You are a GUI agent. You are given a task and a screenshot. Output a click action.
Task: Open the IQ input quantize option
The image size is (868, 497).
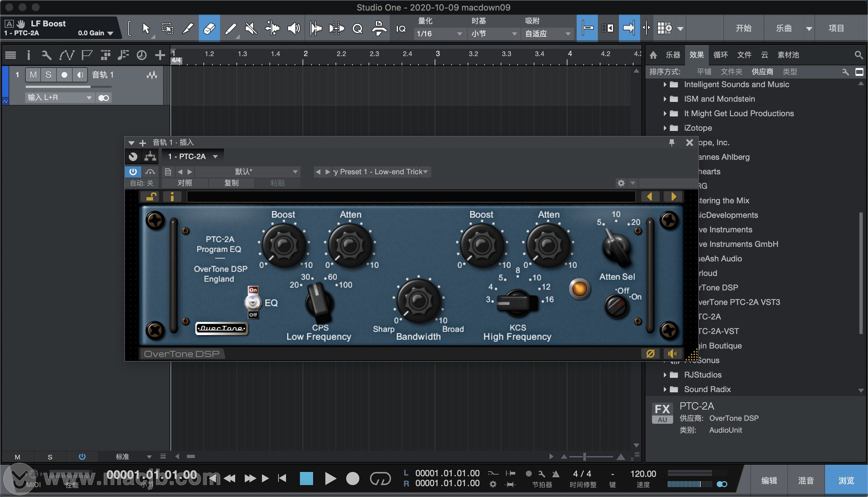(401, 29)
